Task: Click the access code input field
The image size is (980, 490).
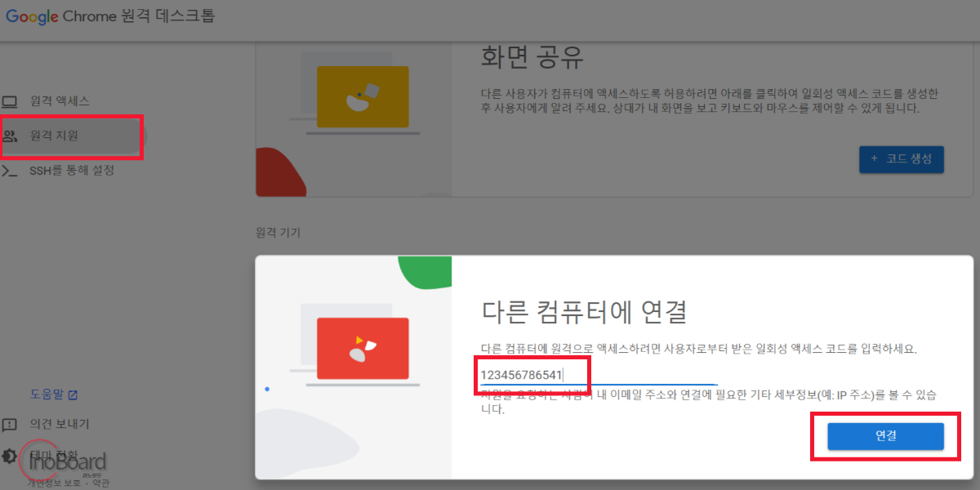Action: (x=599, y=375)
